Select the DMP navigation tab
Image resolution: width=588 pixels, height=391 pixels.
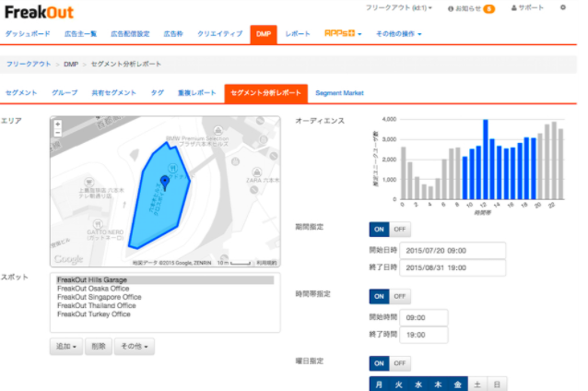tap(264, 34)
